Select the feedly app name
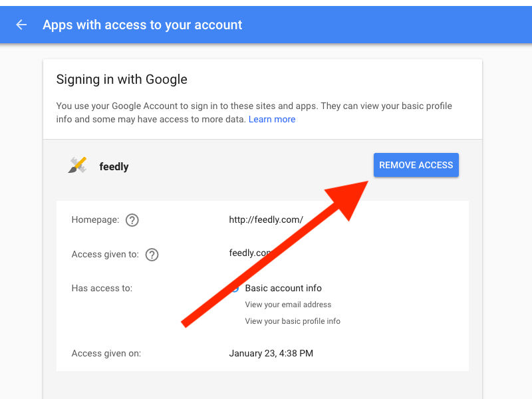Image resolution: width=532 pixels, height=399 pixels. pyautogui.click(x=114, y=167)
